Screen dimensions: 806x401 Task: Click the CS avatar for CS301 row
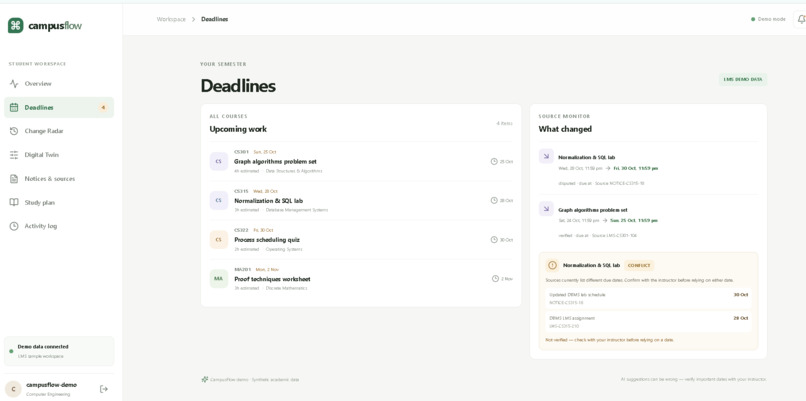point(218,161)
